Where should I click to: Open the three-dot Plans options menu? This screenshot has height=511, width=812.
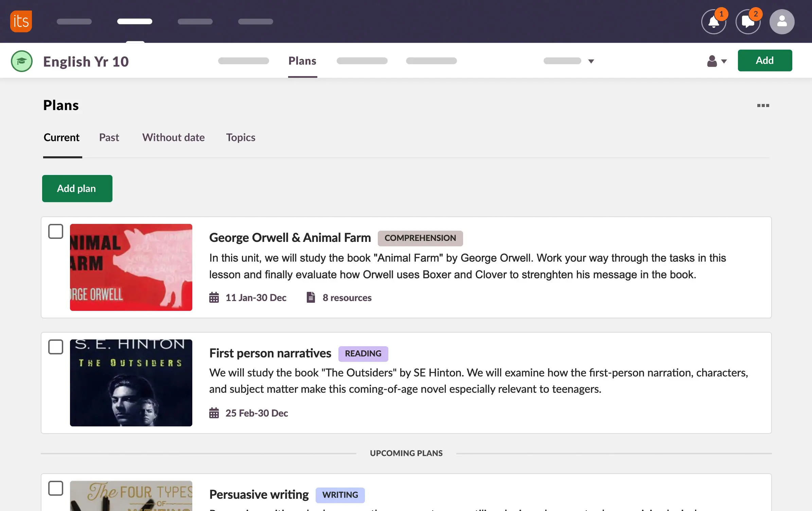click(763, 106)
